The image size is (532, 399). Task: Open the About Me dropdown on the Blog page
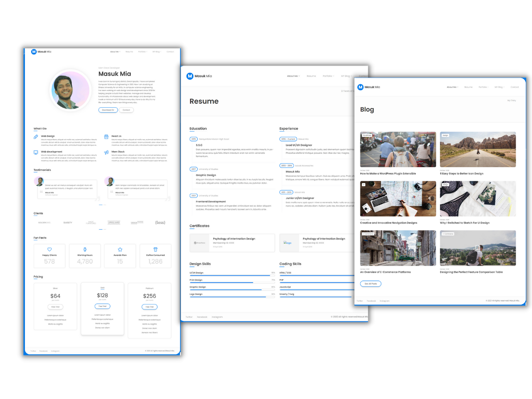coord(452,87)
